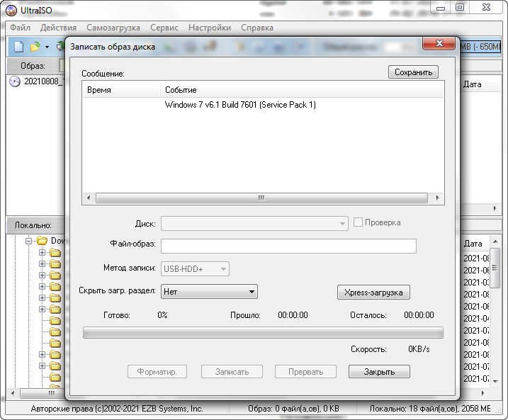Screen dimensions: 508x420
Task: Click the Локально: panel label
Action: coord(33,225)
